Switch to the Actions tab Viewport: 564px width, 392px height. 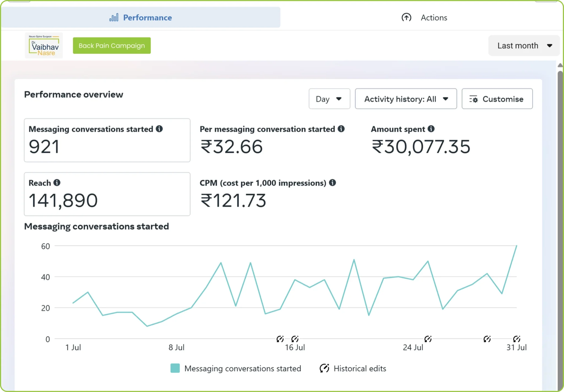(424, 17)
